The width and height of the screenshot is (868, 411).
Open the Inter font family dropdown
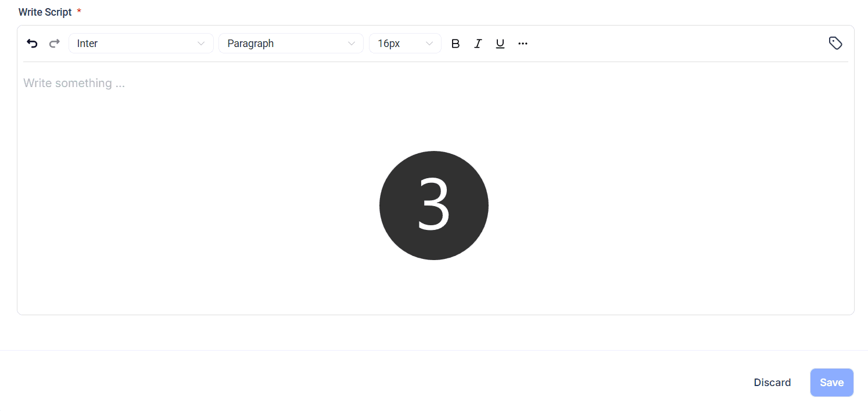[141, 44]
